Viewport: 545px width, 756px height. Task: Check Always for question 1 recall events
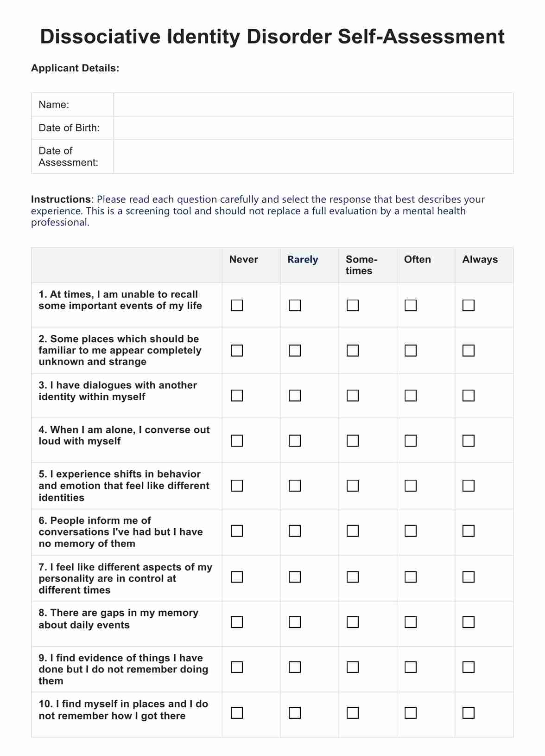[x=469, y=305]
